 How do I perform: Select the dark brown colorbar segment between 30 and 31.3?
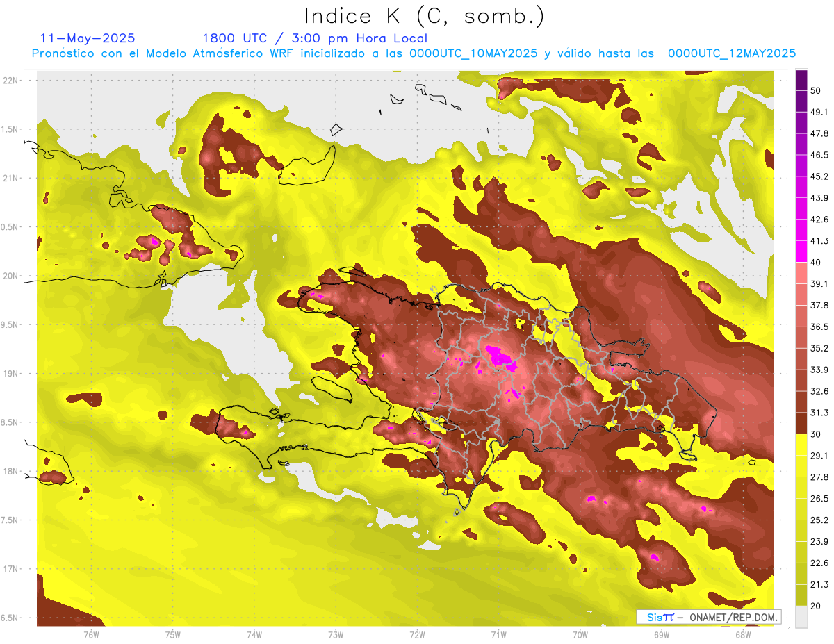pyautogui.click(x=801, y=423)
